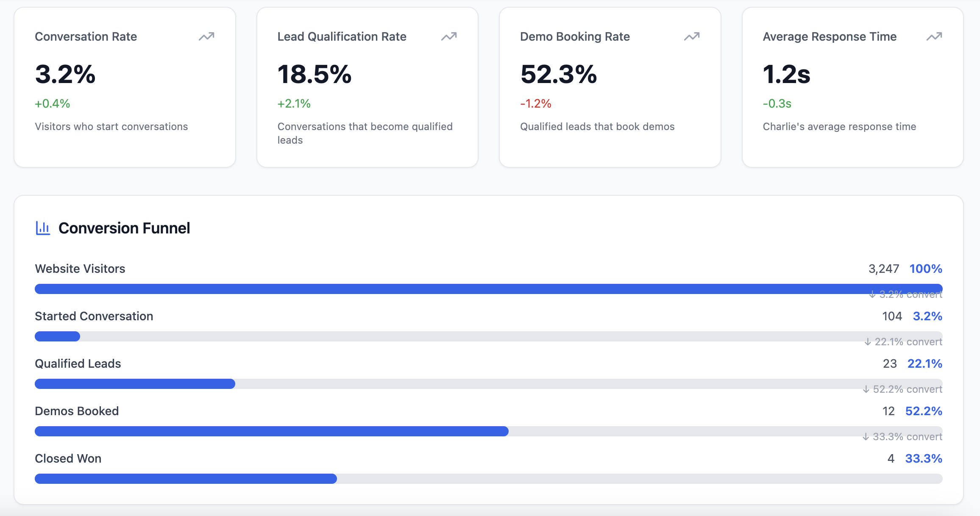
Task: Click the 100% Website Visitors percentage
Action: tap(926, 269)
